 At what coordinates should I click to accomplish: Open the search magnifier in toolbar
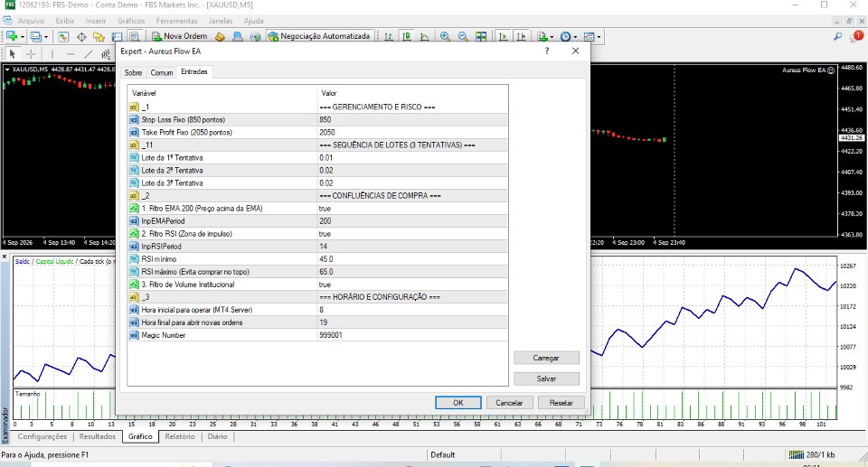[x=838, y=36]
